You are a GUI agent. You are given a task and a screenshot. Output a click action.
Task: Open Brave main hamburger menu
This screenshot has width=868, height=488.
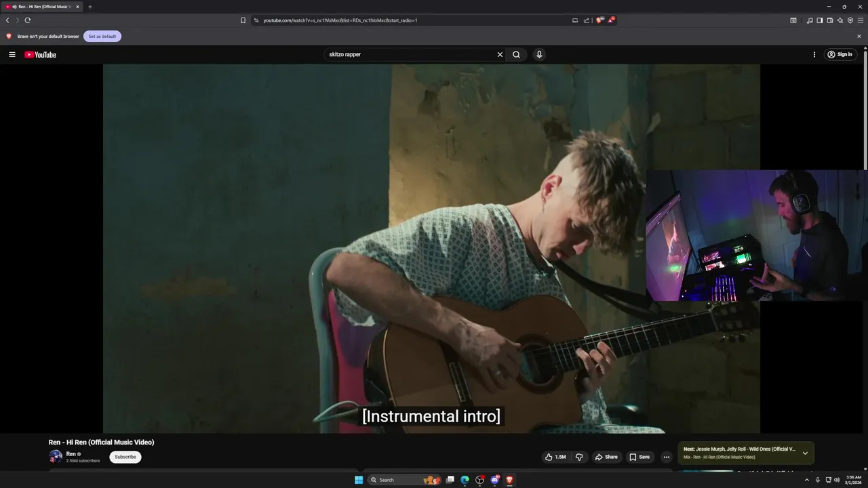pyautogui.click(x=861, y=20)
